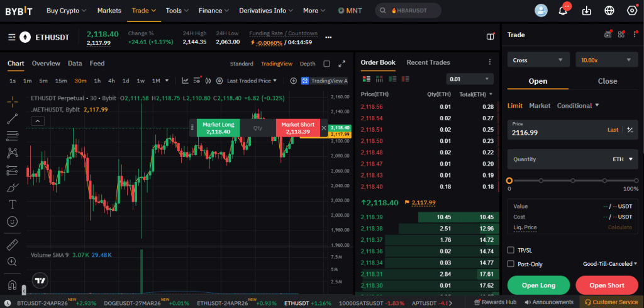Viewport: 644px width, 308px height.
Task: Open the calculator icon in Trade panel
Action: (608, 35)
